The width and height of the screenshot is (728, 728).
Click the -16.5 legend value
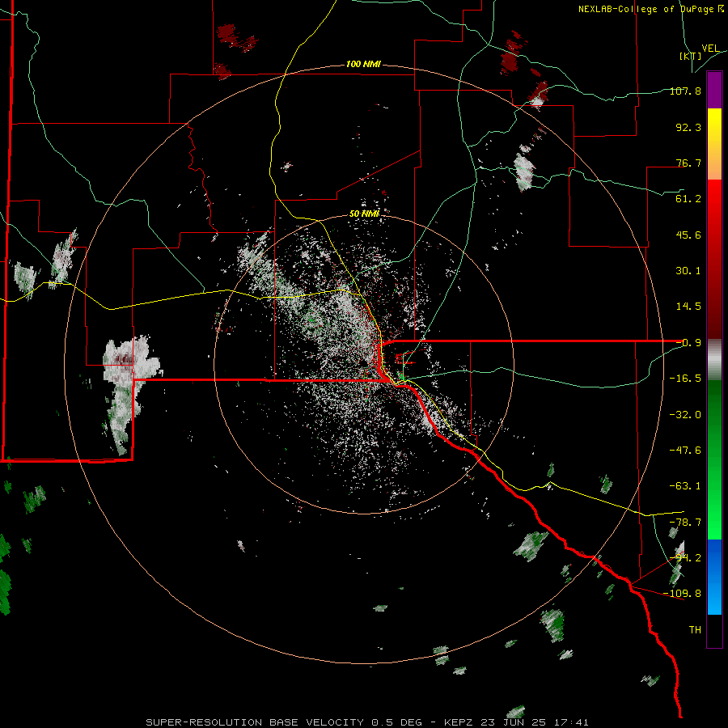(685, 379)
